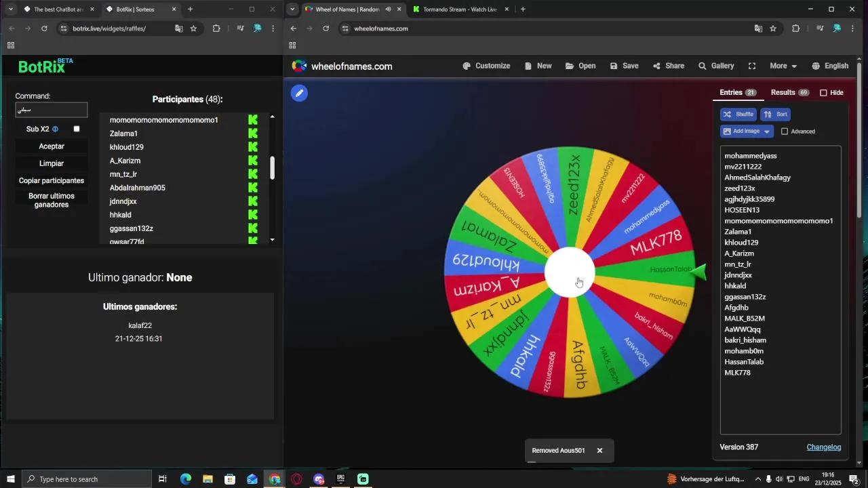This screenshot has width=868, height=488.
Task: Translate the botrix.live page icon
Action: [178, 28]
